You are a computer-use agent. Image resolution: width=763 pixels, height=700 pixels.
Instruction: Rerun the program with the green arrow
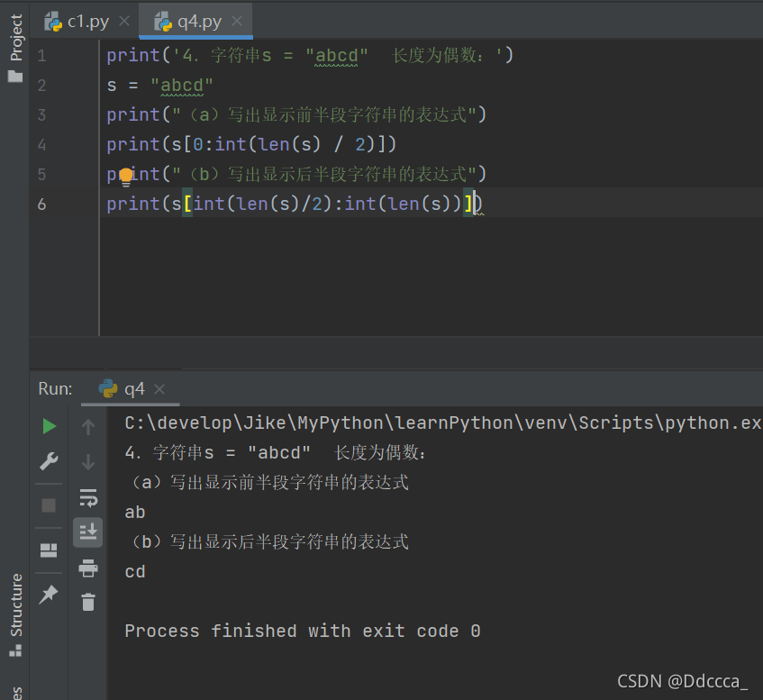(x=49, y=426)
